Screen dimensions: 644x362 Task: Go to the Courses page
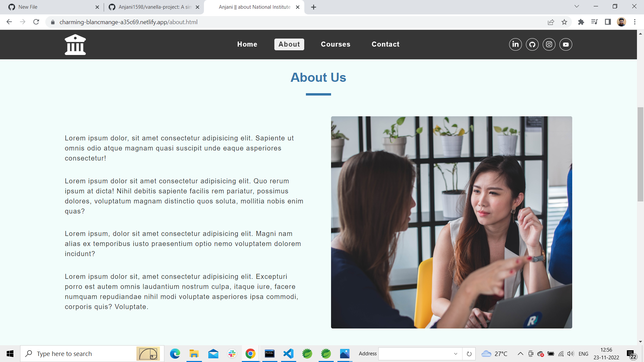click(335, 44)
